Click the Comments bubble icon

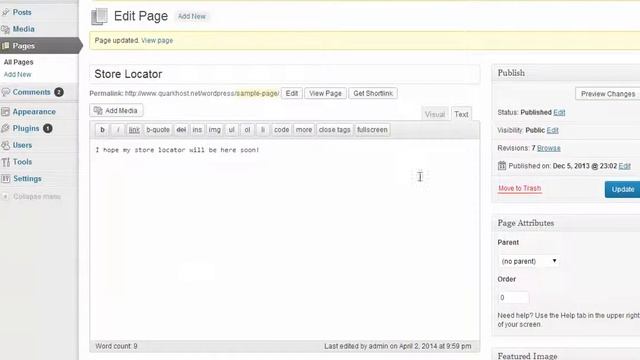(6, 92)
